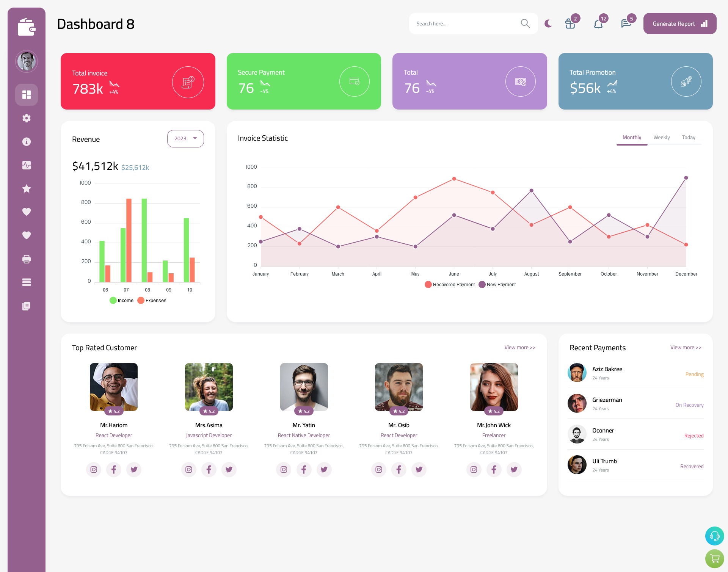Click notifications bell with 12 badge

(x=599, y=24)
